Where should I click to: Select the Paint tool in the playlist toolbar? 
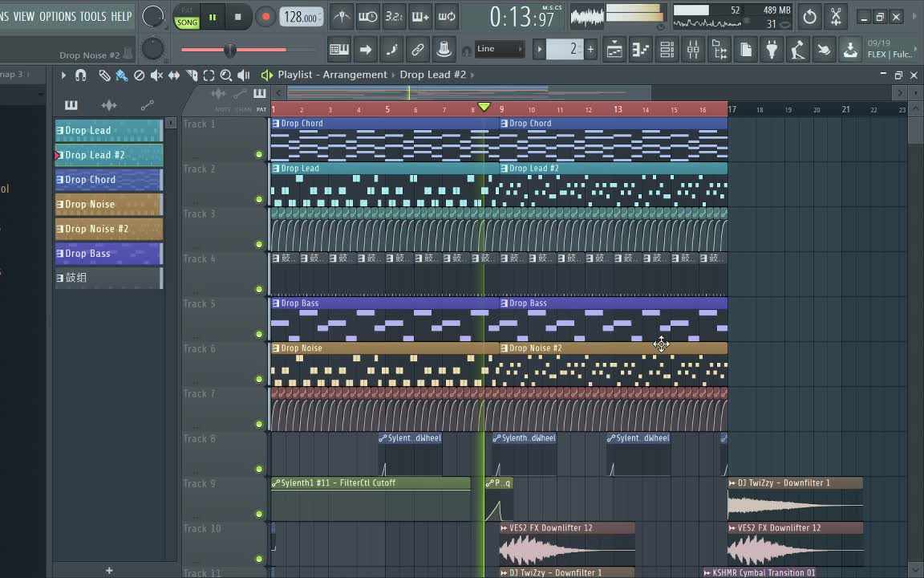coord(122,75)
